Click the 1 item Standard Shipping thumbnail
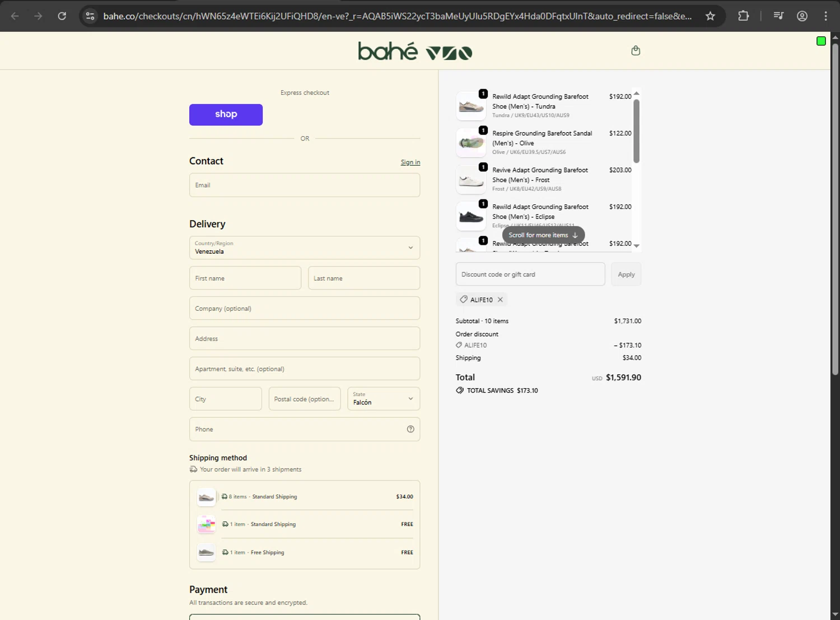 [207, 524]
